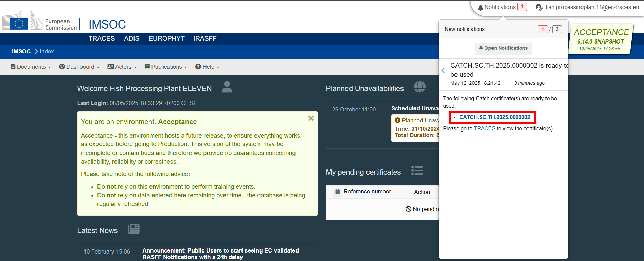This screenshot has height=261, width=644.
Task: Go back using the notification left chevron
Action: click(x=443, y=70)
